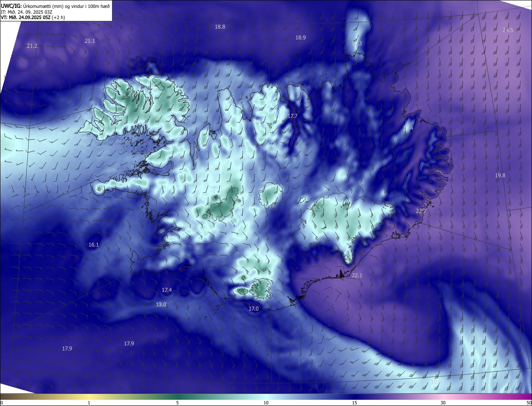Viewport: 532px width, 406px height.
Task: Click the precipitation colour scale bar
Action: (266, 397)
